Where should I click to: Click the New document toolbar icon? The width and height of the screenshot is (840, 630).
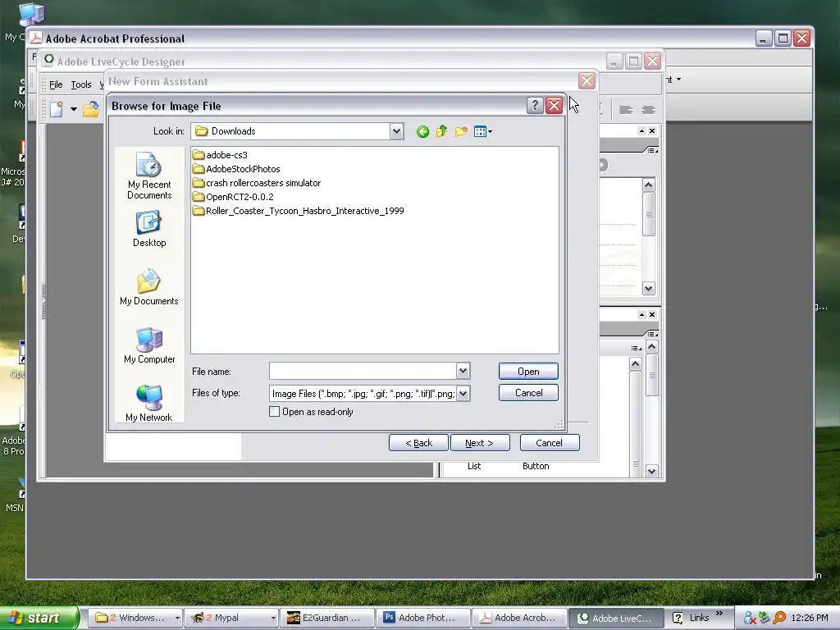[x=57, y=109]
